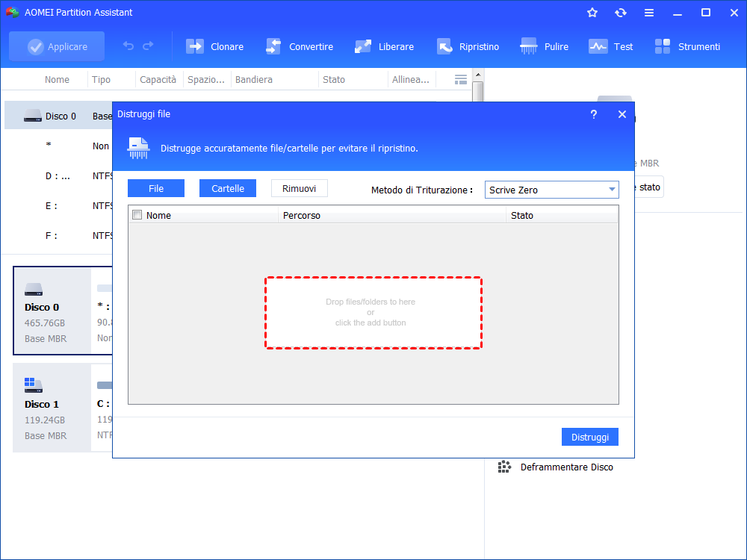
Task: Click the file shredder icon in dialog header
Action: coord(138,148)
